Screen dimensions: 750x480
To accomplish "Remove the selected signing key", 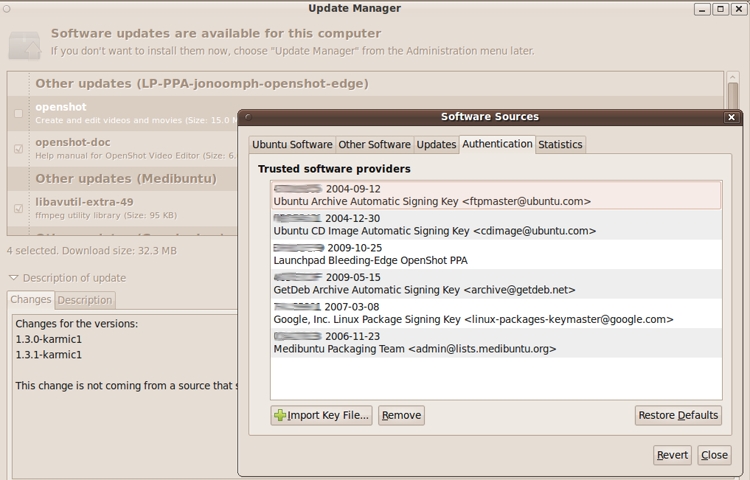I will [x=401, y=415].
